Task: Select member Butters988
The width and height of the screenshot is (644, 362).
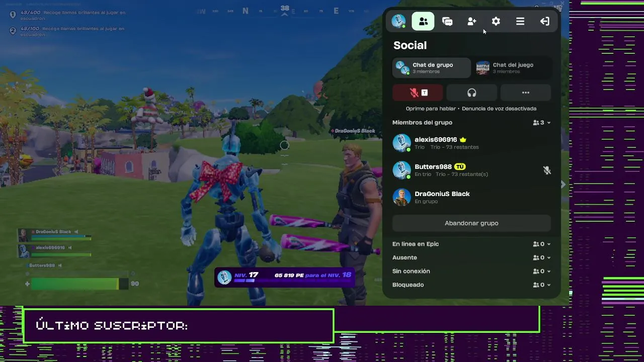Action: (x=471, y=170)
